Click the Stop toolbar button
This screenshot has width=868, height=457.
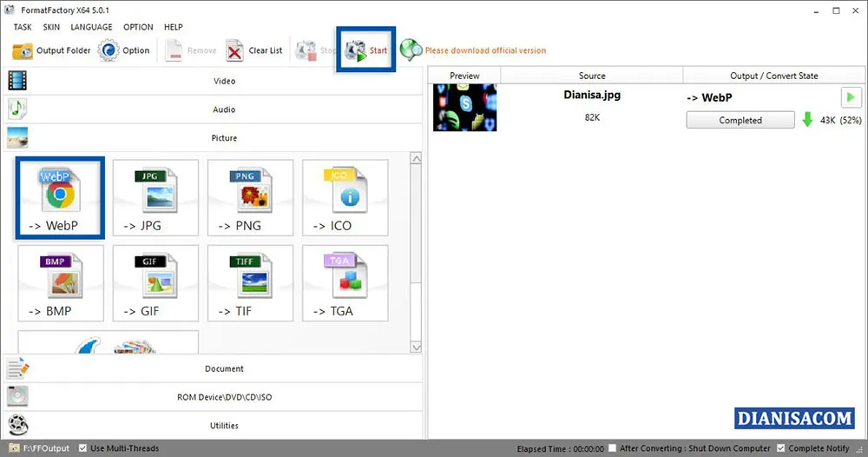pyautogui.click(x=315, y=50)
